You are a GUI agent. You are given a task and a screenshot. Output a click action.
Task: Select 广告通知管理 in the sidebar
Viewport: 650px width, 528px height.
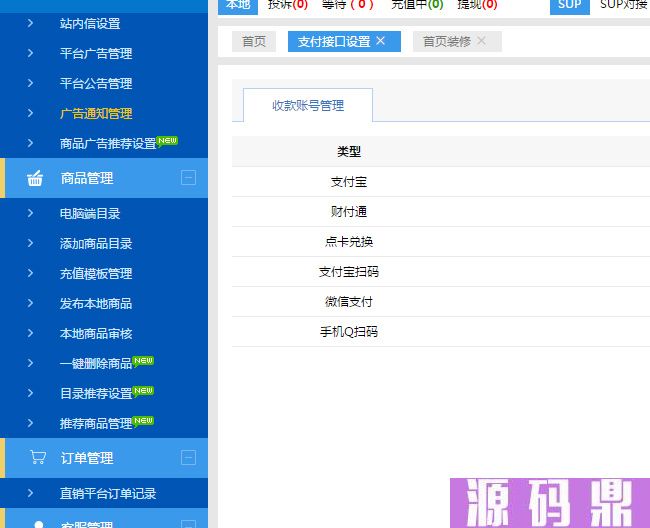tap(96, 114)
